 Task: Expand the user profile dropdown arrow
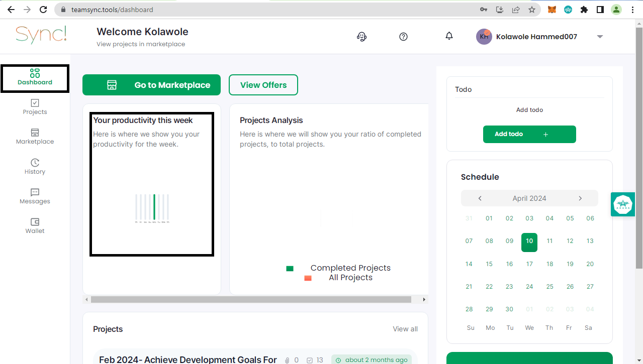coord(599,37)
